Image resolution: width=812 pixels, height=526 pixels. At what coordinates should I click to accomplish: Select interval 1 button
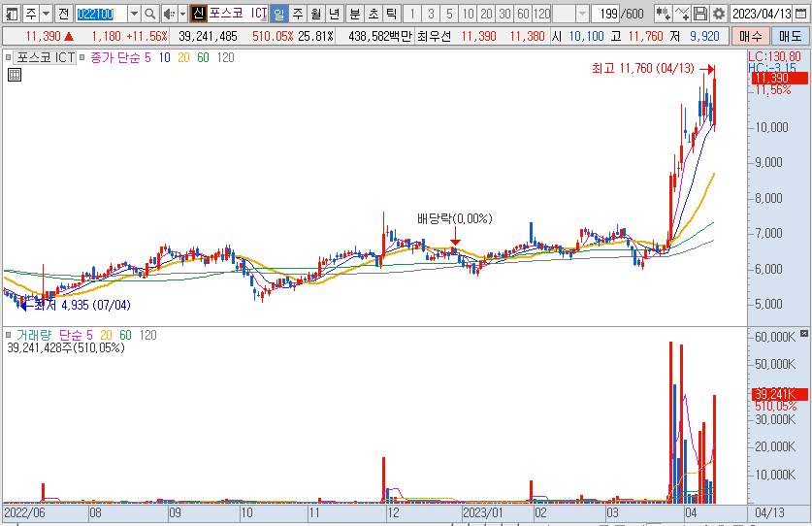pos(412,14)
